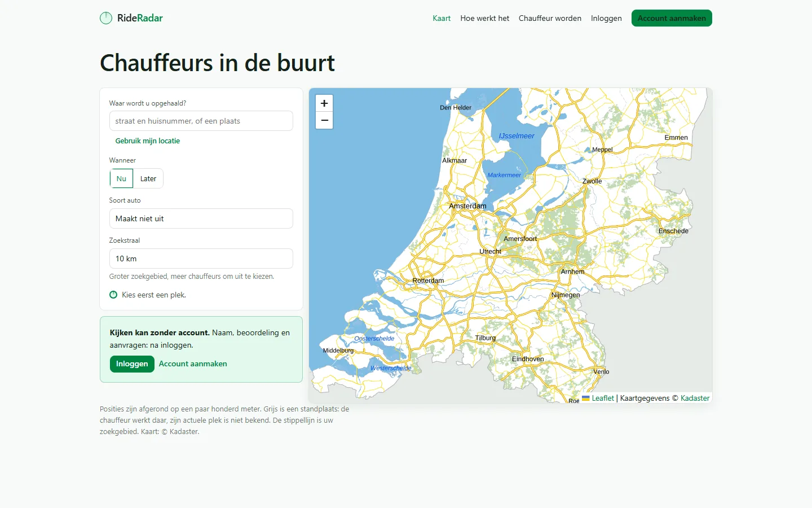The height and width of the screenshot is (508, 812).
Task: Click the Rotterdam label on the map
Action: point(428,281)
